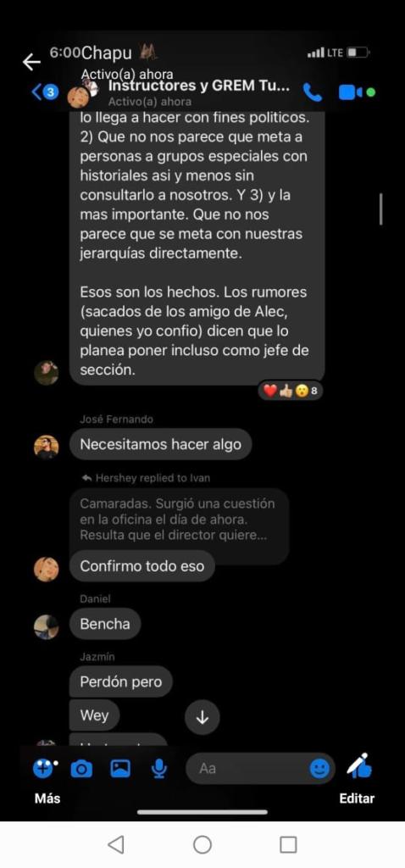Tap the white back arrow at top left
The image size is (405, 868).
pyautogui.click(x=31, y=61)
